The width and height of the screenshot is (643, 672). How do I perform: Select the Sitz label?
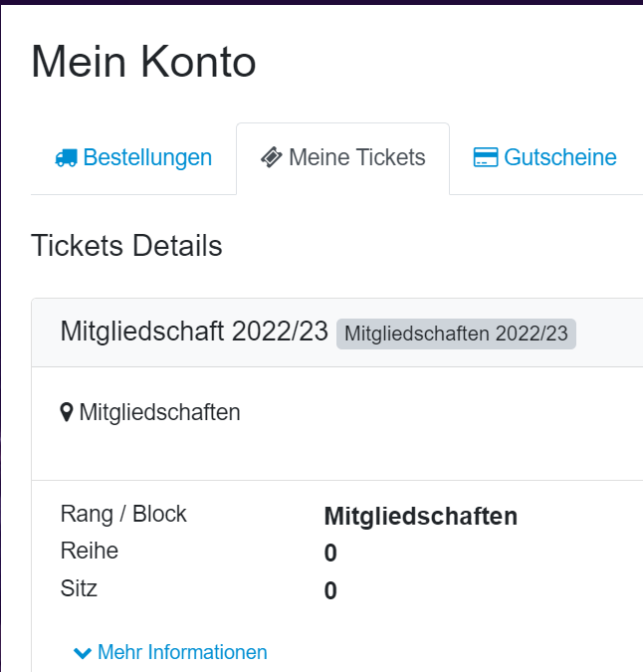[79, 588]
